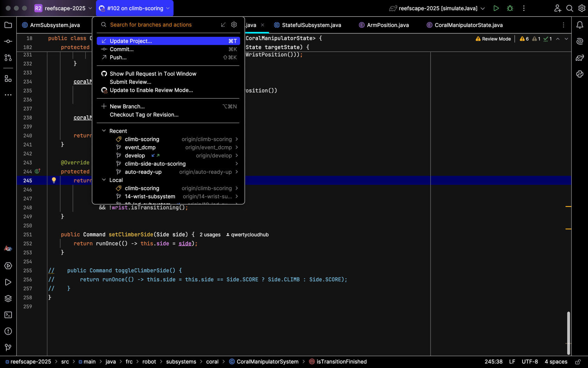Image resolution: width=588 pixels, height=368 pixels.
Task: Expand submenu for develop branch
Action: tap(237, 155)
